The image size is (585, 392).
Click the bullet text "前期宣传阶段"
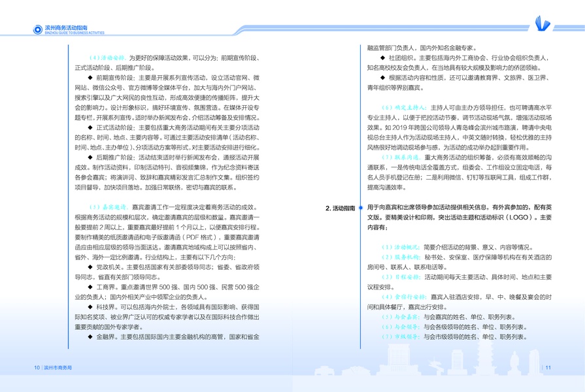114,78
